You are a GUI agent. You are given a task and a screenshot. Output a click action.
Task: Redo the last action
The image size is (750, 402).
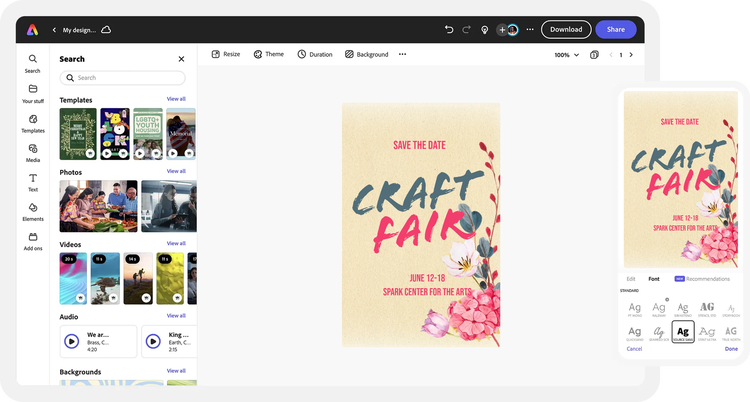point(466,30)
